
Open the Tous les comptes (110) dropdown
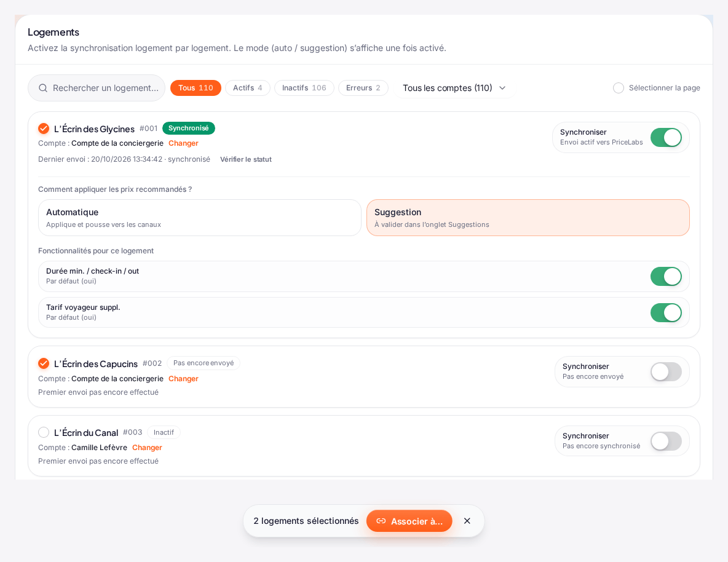coord(454,89)
